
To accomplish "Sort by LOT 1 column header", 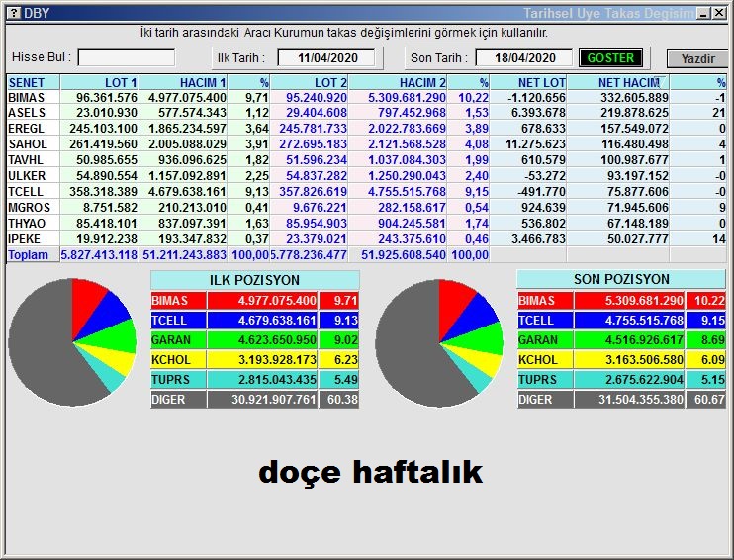I will [99, 82].
